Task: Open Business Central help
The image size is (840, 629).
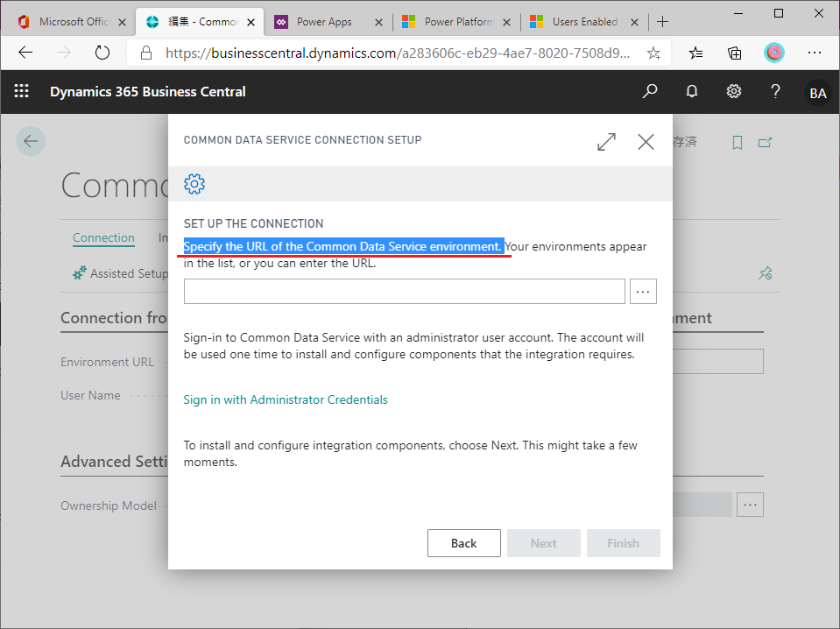Action: [775, 91]
